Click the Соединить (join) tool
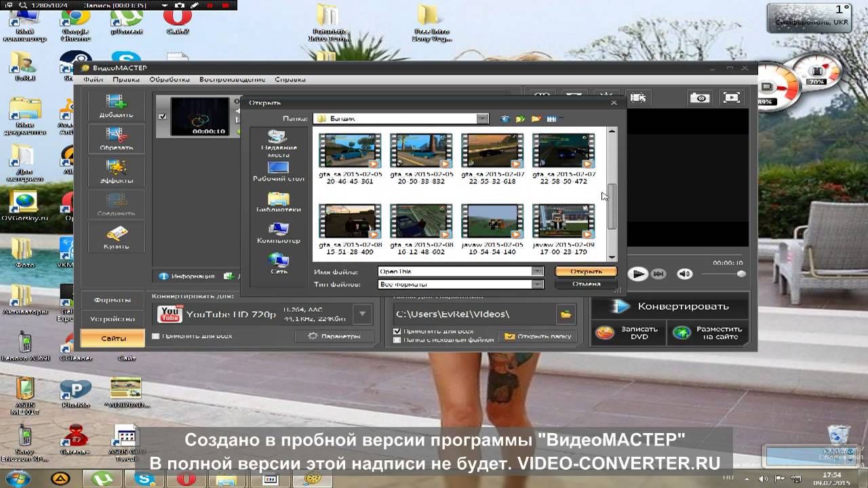 [x=116, y=205]
